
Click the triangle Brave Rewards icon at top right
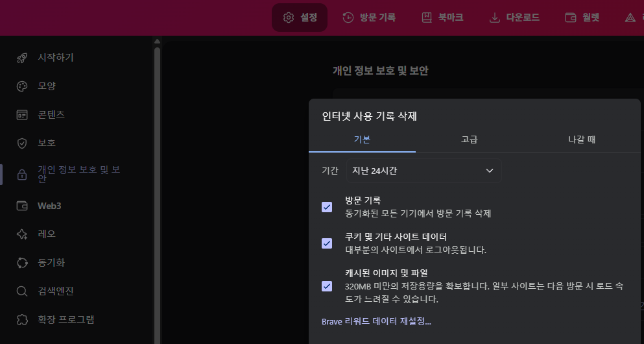click(x=630, y=18)
